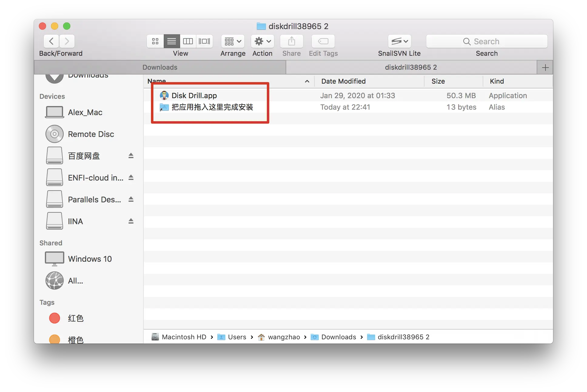Switch to cover flow view
The image size is (587, 392).
204,41
